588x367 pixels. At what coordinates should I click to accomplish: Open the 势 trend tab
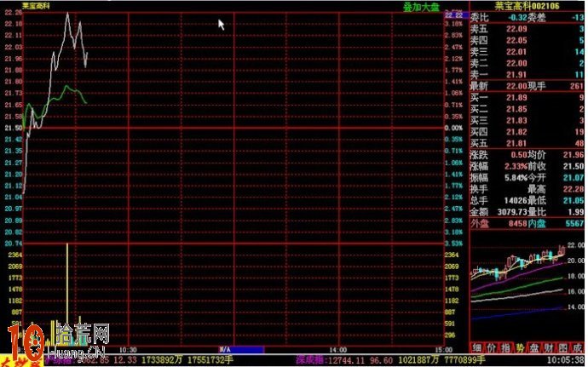520,347
